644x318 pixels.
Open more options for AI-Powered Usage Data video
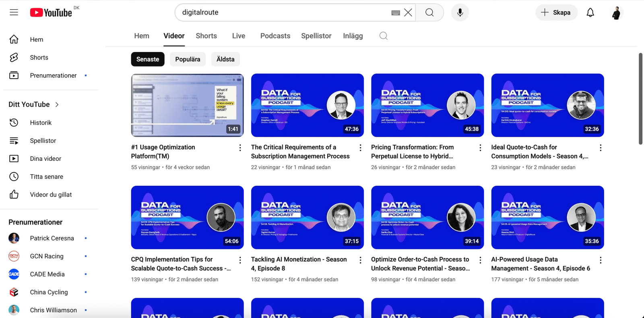coord(601,260)
